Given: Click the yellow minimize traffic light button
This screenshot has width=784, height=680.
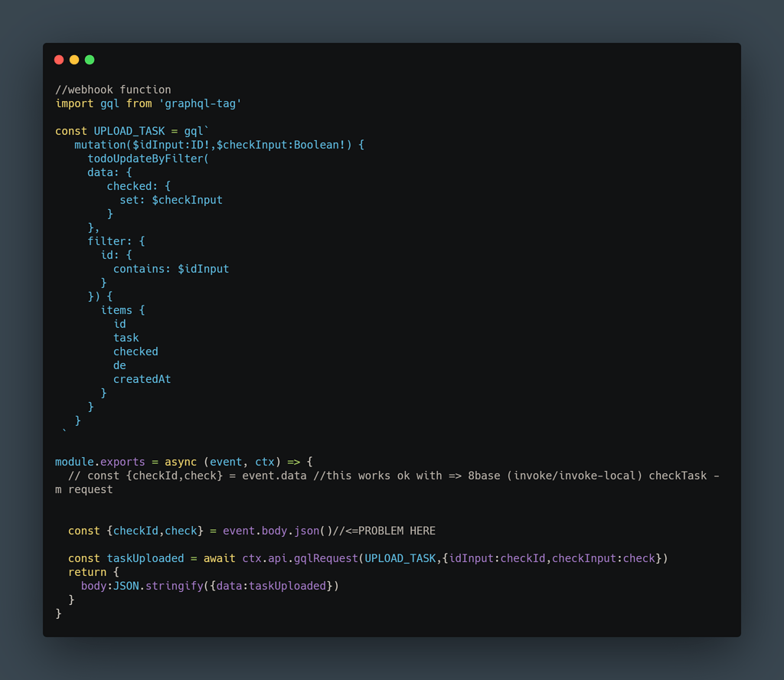Looking at the screenshot, I should click(x=74, y=59).
